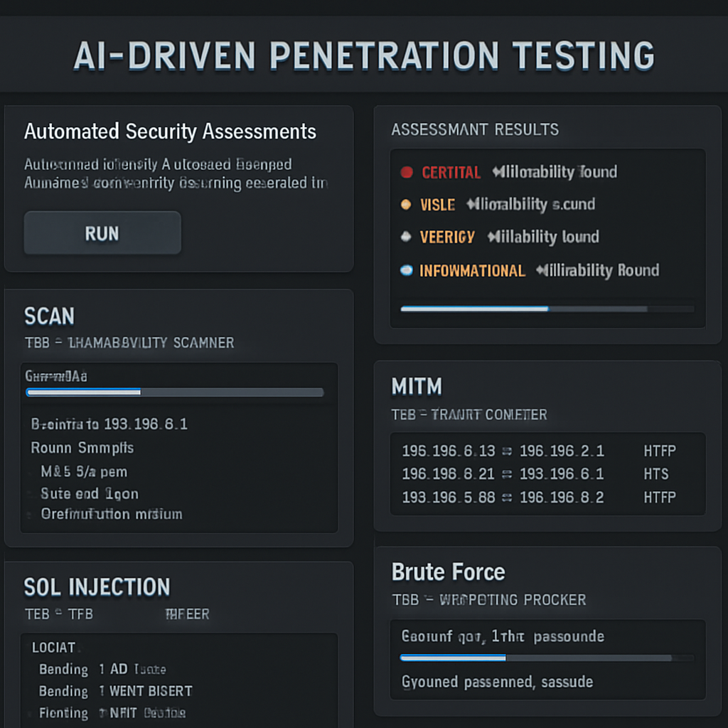
Task: Open the SOL INJECTION panel heading
Action: [97, 587]
